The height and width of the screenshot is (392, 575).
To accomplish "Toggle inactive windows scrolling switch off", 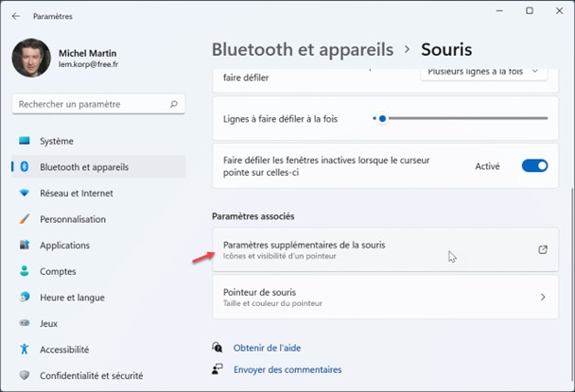I will pyautogui.click(x=534, y=166).
